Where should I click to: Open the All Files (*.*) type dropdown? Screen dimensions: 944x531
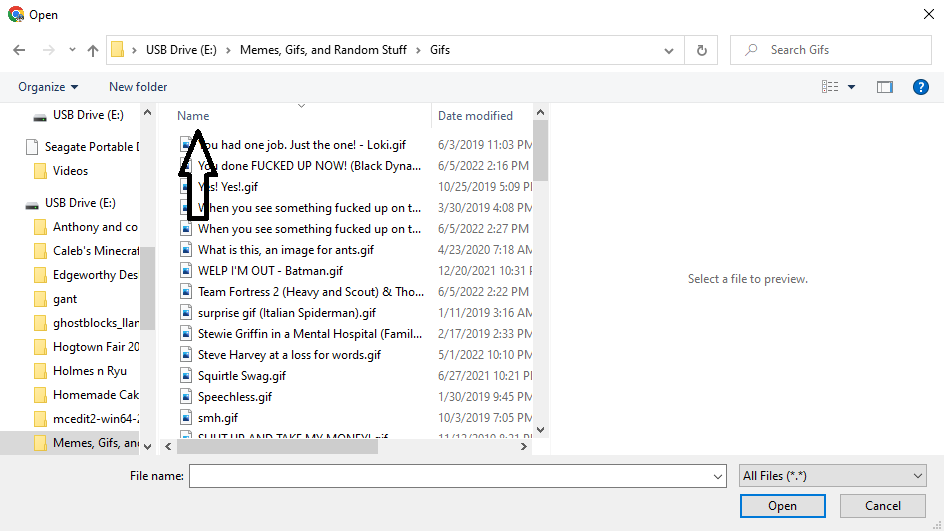[x=833, y=476]
